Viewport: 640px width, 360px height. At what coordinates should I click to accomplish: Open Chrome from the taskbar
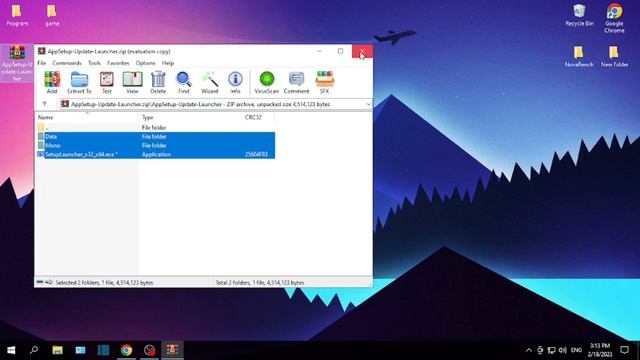point(126,350)
